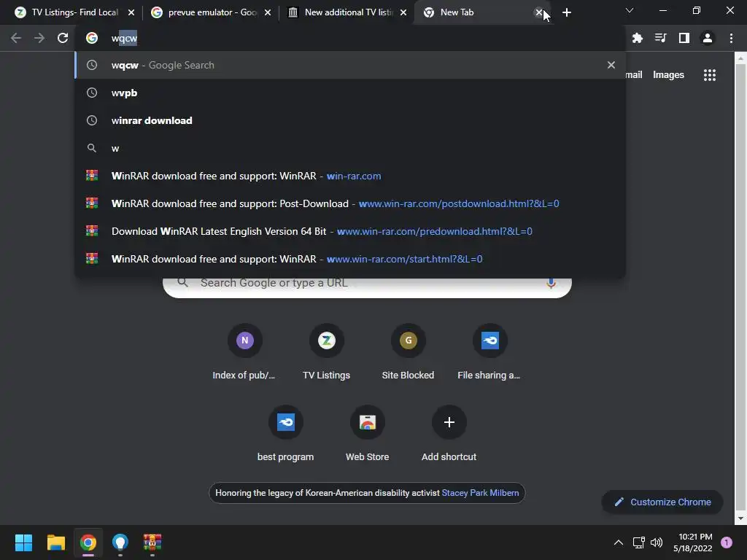Reload the current page
This screenshot has width=747, height=560.
coord(63,38)
